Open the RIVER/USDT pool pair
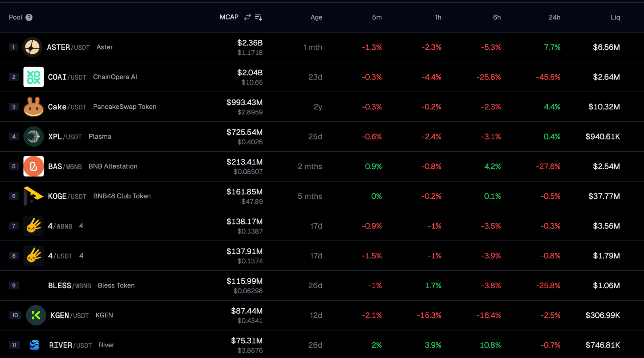The width and height of the screenshot is (644, 358). coord(70,345)
